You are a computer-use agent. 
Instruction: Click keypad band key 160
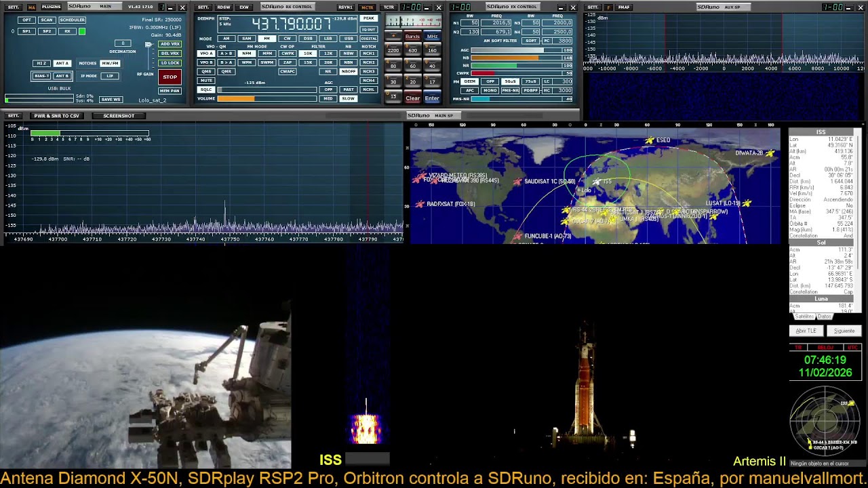(x=432, y=50)
